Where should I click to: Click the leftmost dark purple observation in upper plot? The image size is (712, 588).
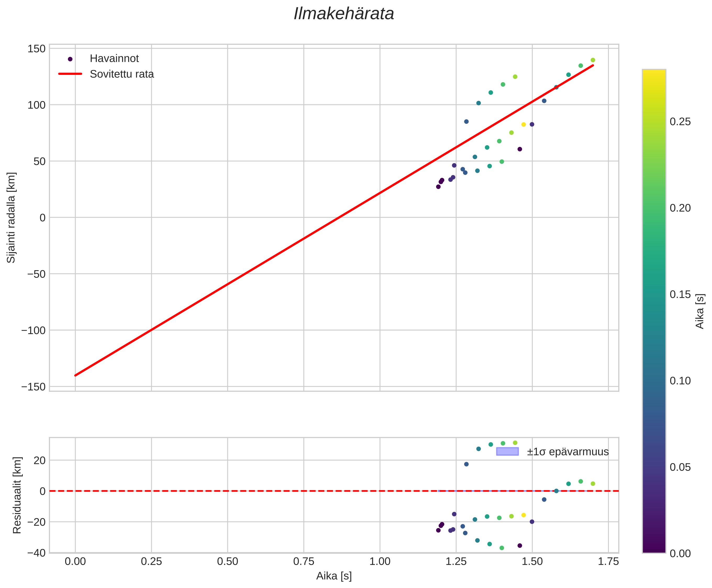(x=438, y=187)
